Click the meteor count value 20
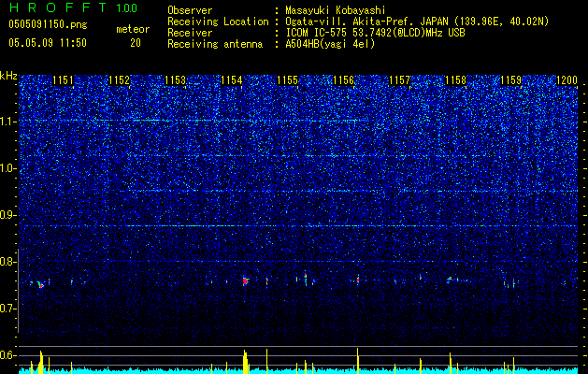This screenshot has width=588, height=374. pos(136,43)
